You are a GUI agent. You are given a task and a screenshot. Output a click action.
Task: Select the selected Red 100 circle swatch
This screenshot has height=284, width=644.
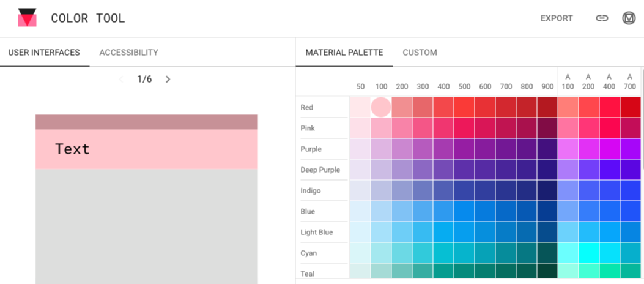pos(380,107)
